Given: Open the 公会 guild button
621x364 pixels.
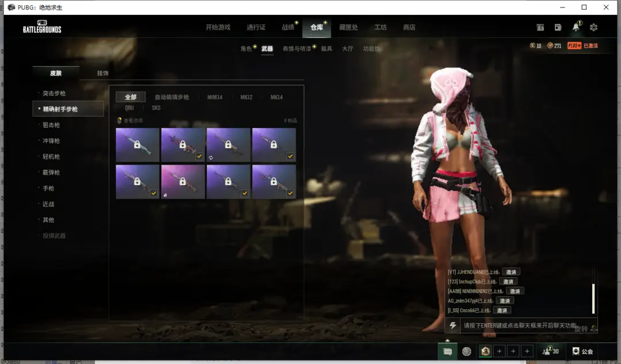Looking at the screenshot, I should coord(582,351).
